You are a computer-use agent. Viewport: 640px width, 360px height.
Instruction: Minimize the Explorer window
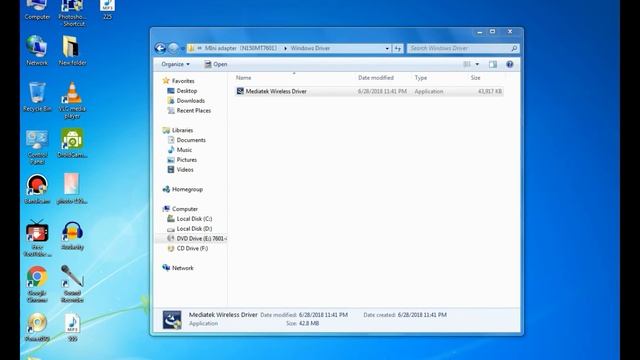tap(480, 32)
